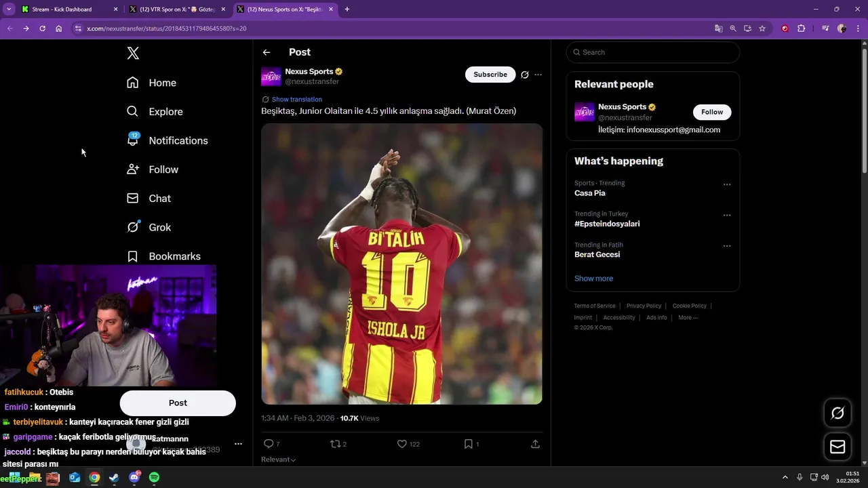Expand the More footer menu
868x488 pixels.
[x=688, y=318]
